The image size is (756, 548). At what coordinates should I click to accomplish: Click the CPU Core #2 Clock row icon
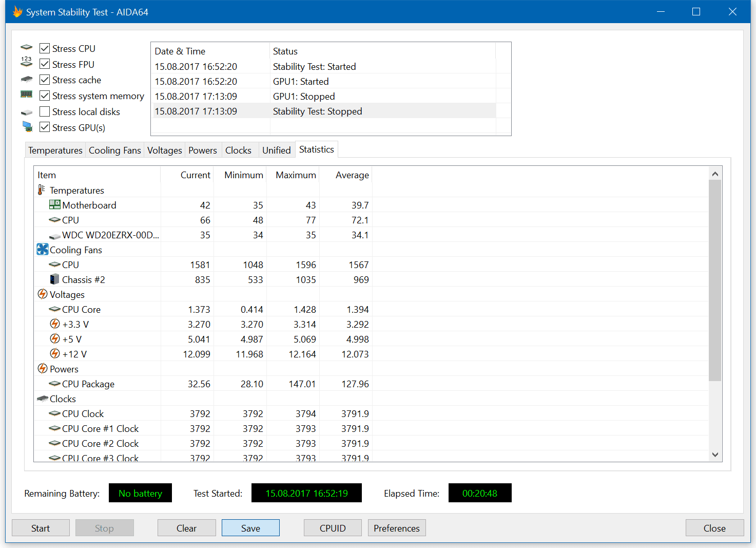coord(55,443)
